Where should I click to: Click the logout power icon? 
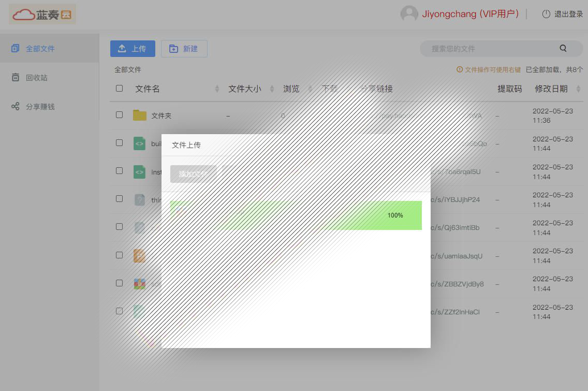546,15
